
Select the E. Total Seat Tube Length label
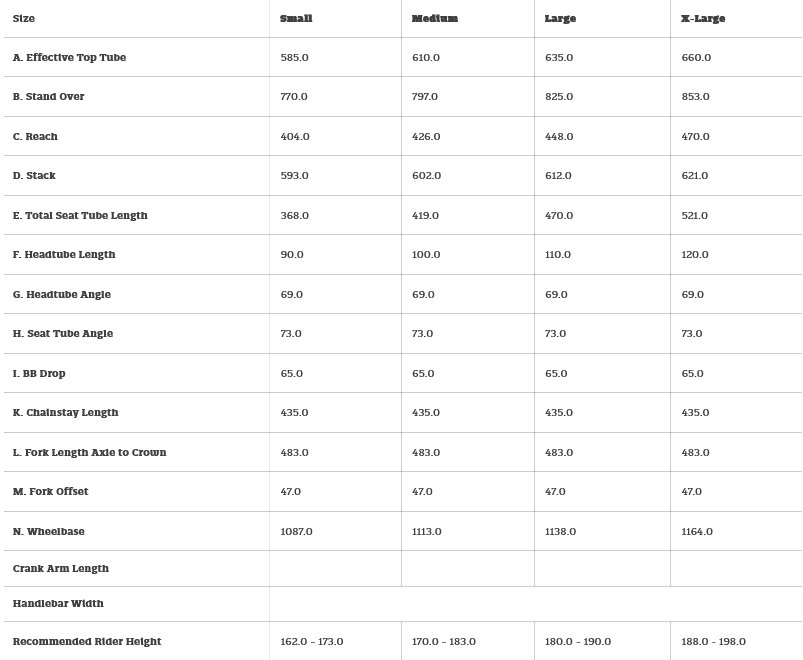80,216
